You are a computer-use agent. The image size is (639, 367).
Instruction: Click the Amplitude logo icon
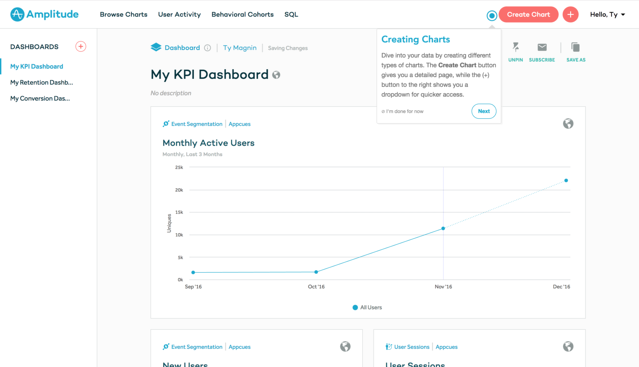[x=17, y=14]
